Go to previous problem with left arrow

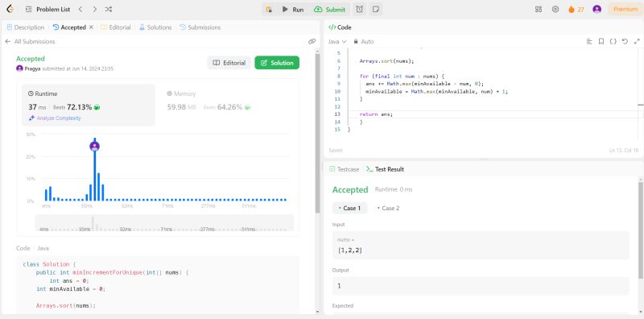pos(80,9)
